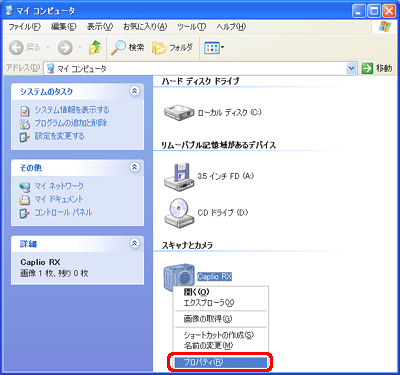
Task: Choose ショートカットの作成(S) in context menu
Action: click(x=220, y=335)
